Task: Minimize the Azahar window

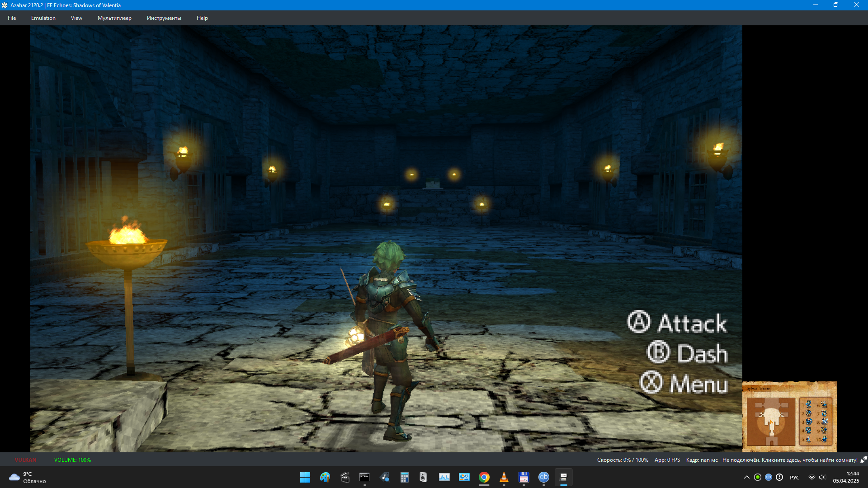Action: (x=815, y=5)
